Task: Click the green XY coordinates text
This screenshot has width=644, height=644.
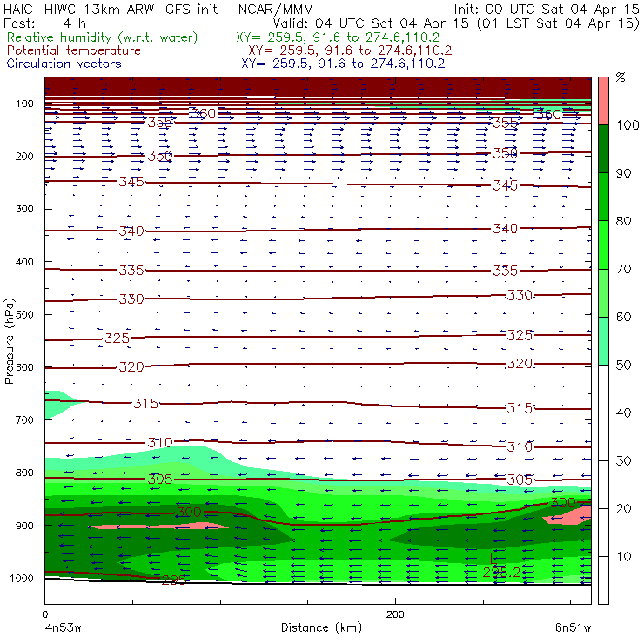Action: tap(338, 37)
